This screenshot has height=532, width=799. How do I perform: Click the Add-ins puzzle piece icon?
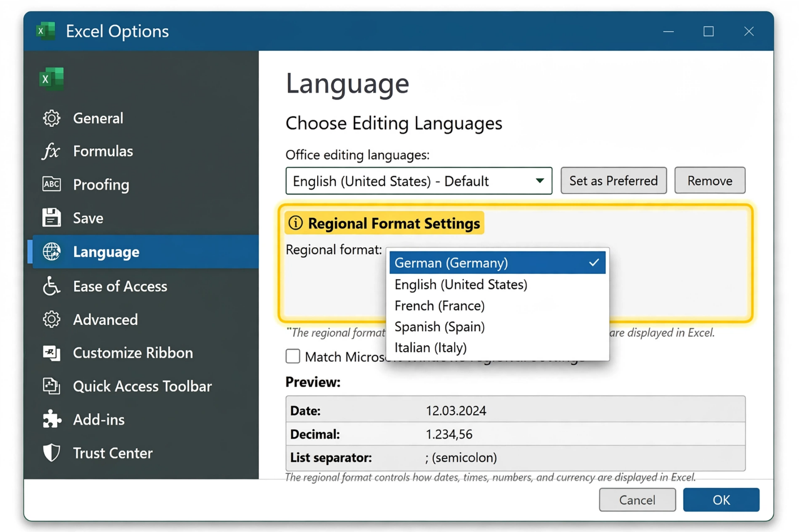[x=52, y=419]
